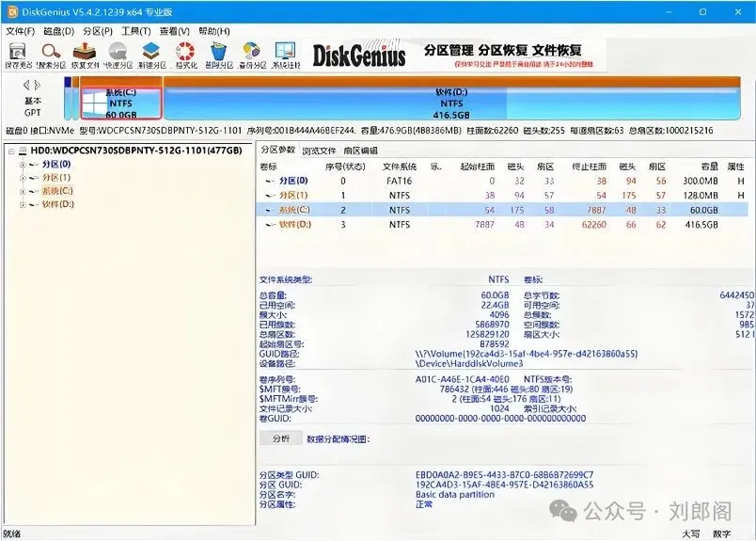Click the 保存更改 (save changes) toolbar icon
This screenshot has height=541, width=756.
click(18, 51)
